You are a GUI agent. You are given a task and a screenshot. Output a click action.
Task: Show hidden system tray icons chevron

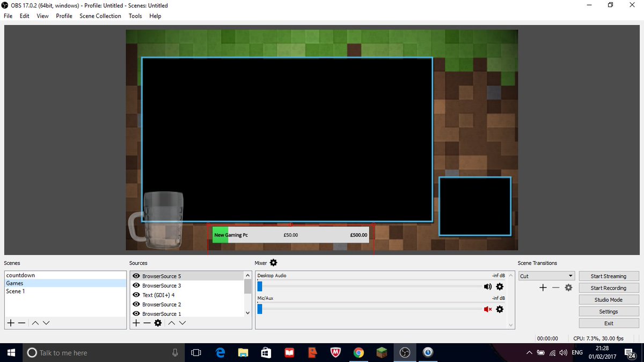point(530,352)
